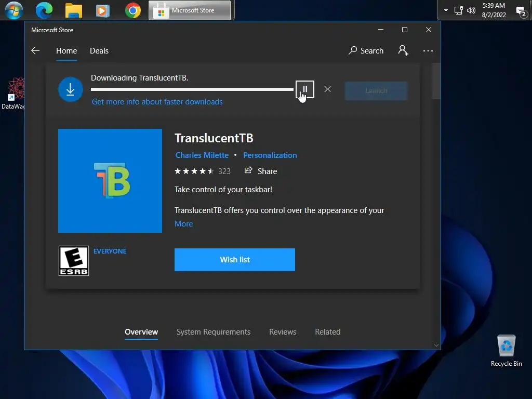Open File Explorer from the taskbar

tap(74, 10)
